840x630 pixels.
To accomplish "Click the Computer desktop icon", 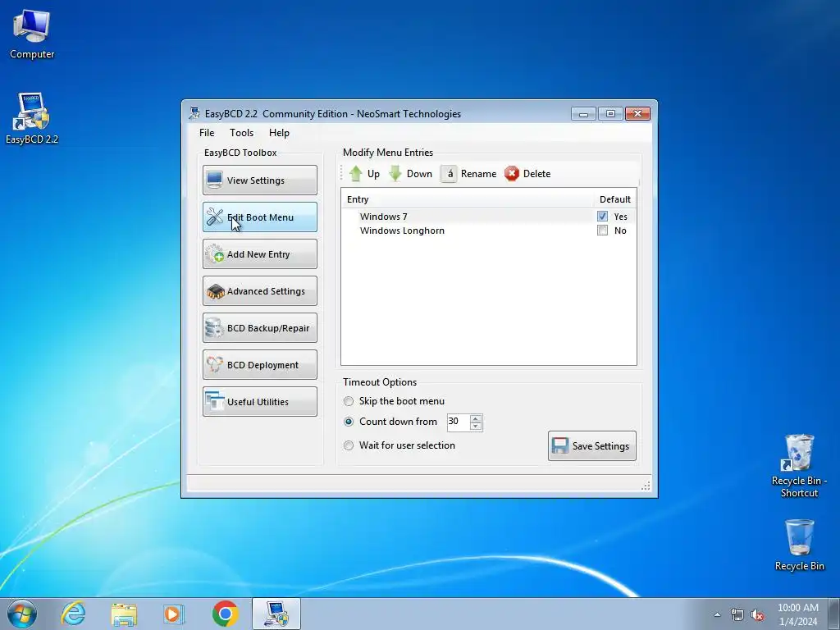I will 32,34.
